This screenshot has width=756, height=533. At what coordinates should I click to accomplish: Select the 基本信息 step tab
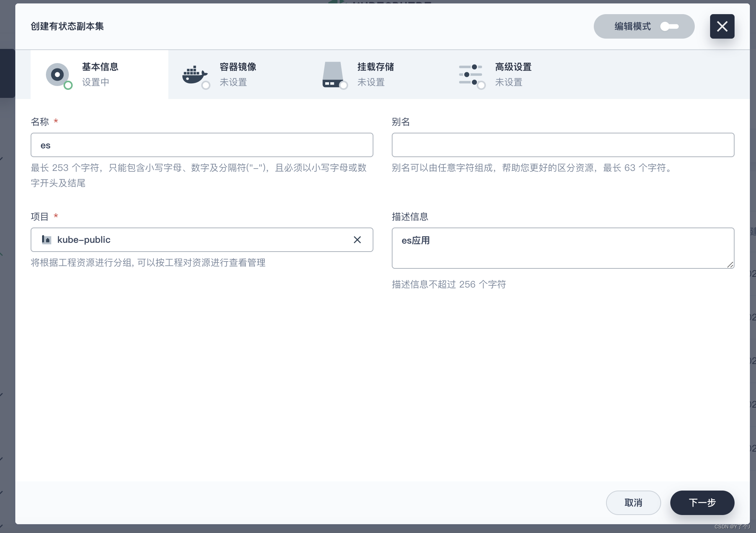point(99,75)
